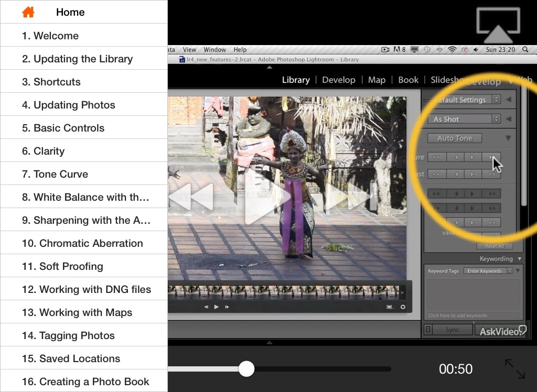Click the small play button under the filmstrip

tap(217, 307)
